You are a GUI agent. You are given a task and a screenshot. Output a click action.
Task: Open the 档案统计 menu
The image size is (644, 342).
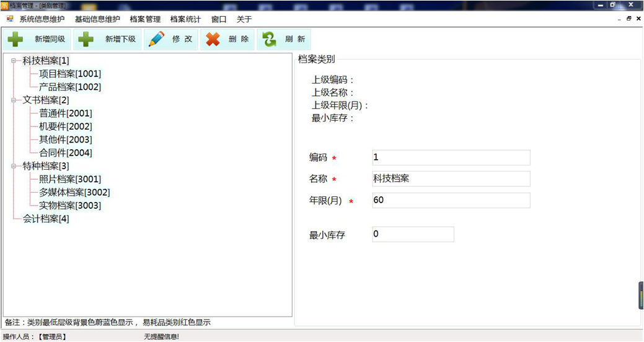(x=185, y=19)
